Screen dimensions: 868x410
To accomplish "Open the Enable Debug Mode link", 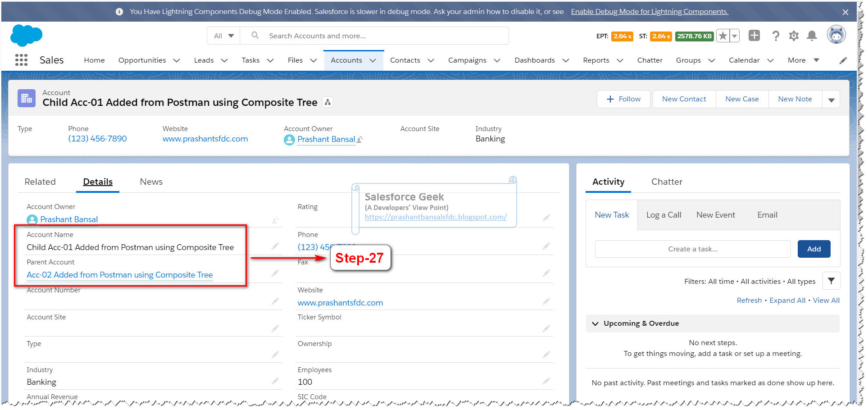I will [x=650, y=12].
